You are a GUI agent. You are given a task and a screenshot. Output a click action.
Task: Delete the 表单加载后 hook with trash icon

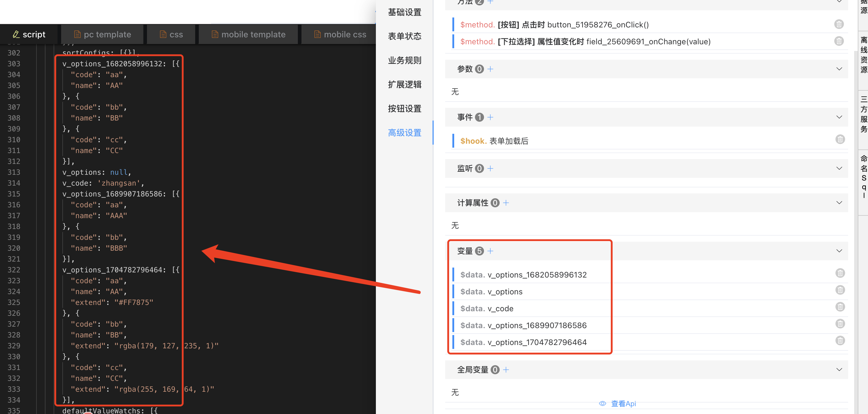coord(840,140)
